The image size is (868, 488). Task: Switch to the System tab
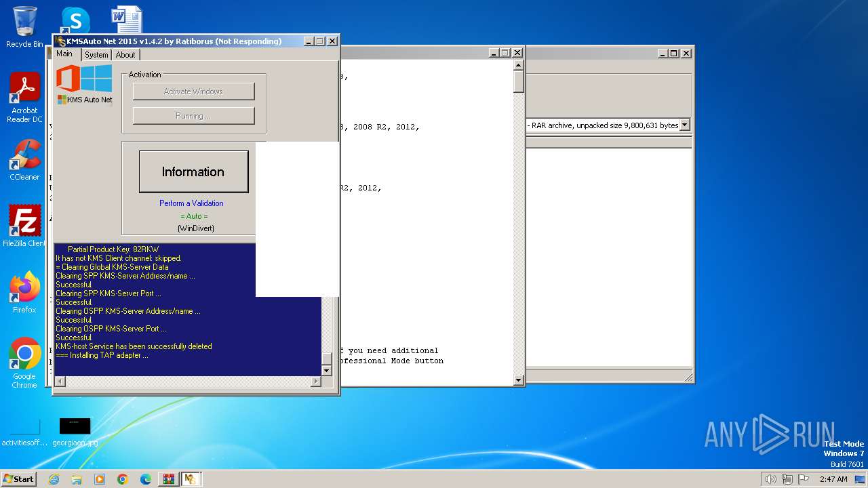point(96,55)
